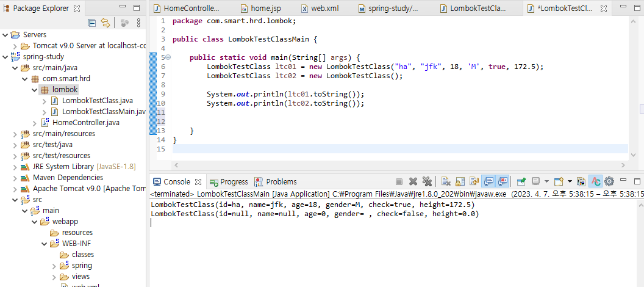The width and height of the screenshot is (644, 287).
Task: Collapse com.smart.hrd package
Action: (x=24, y=79)
